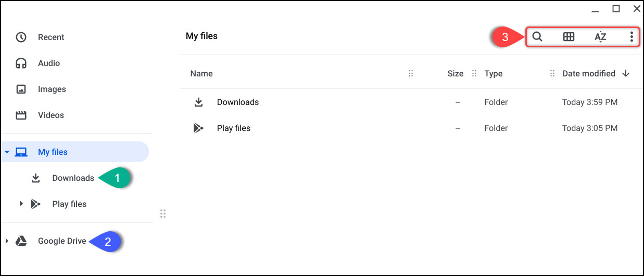Switch to thumbnail grid view

click(x=569, y=37)
